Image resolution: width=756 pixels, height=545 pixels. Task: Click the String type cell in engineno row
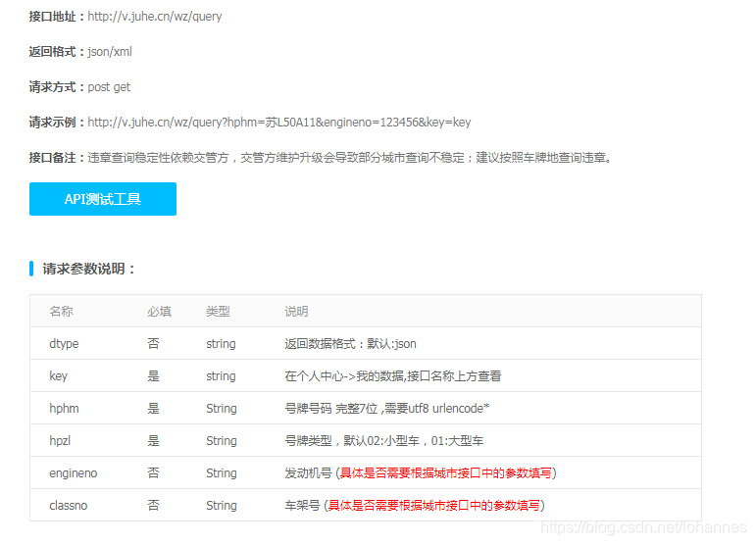222,473
